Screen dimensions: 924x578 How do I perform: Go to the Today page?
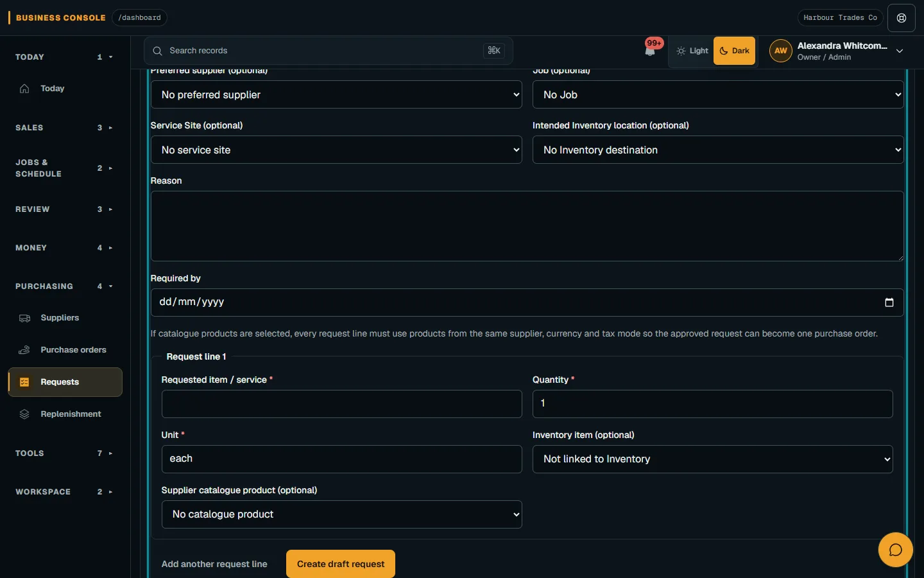(x=65, y=89)
